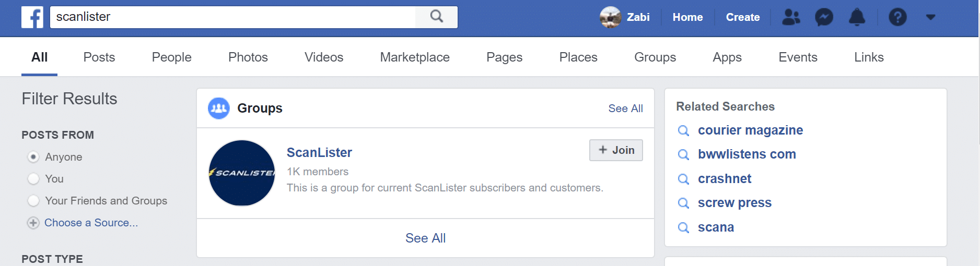Switch to the People tab

click(171, 57)
